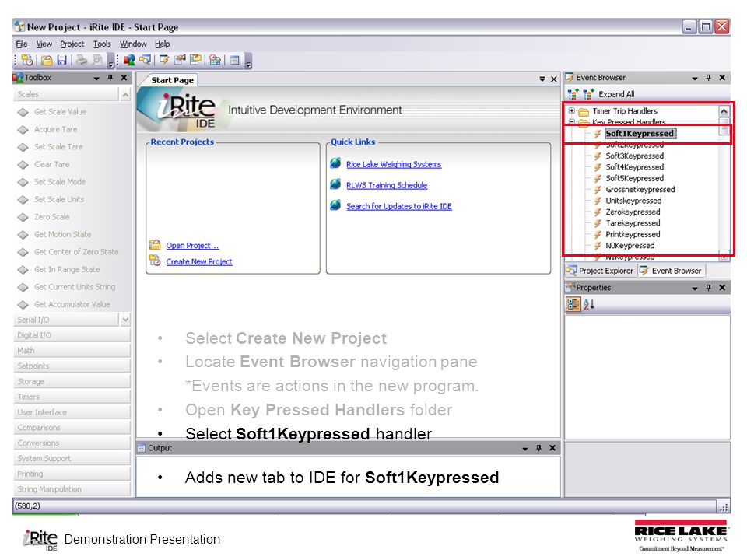Open the Project menu

72,44
